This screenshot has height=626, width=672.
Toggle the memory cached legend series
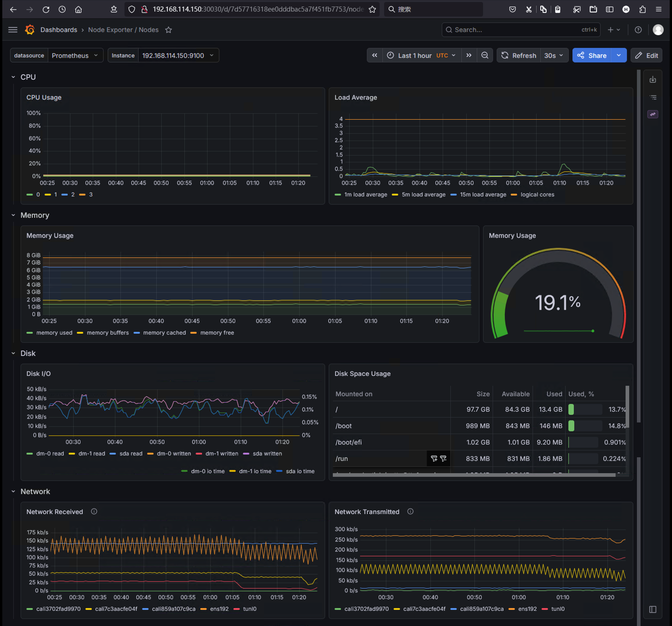[160, 333]
